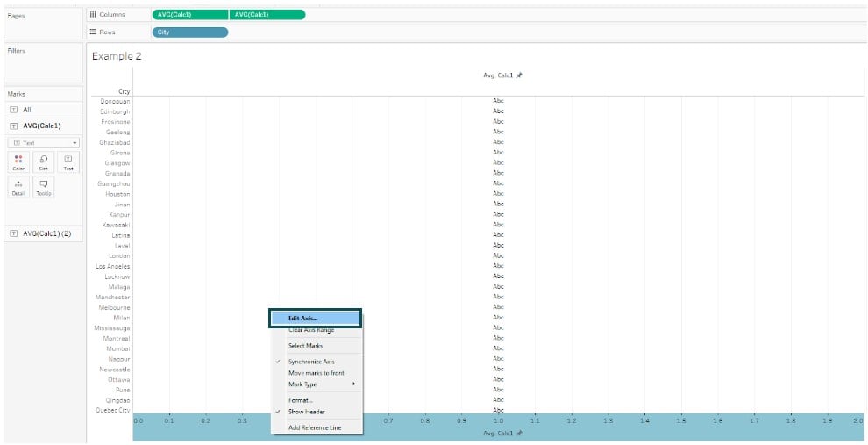Screen dimensions: 868x445
Task: Choose Move marks to front
Action: tap(316, 373)
